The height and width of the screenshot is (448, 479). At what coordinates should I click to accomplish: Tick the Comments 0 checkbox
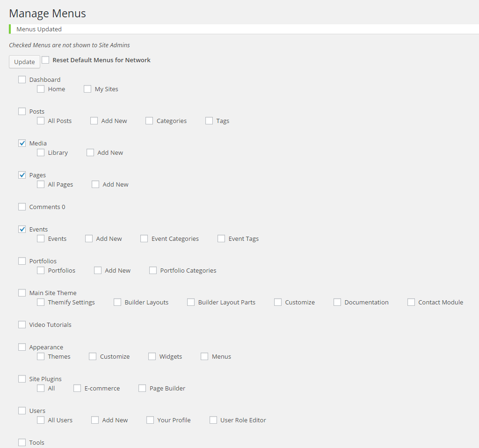(22, 207)
